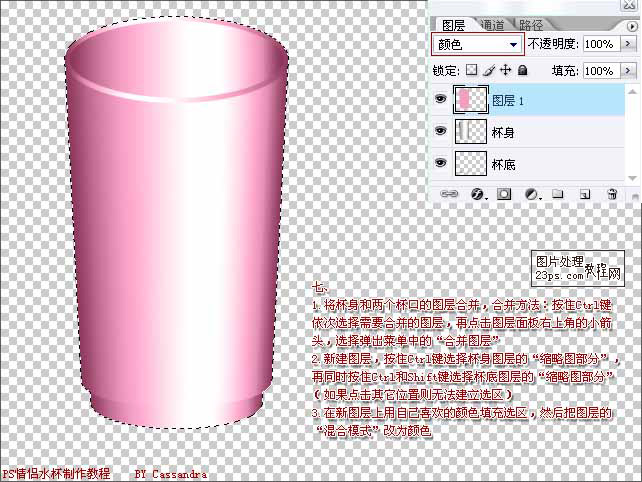Click the 填充 fill value field

(601, 71)
